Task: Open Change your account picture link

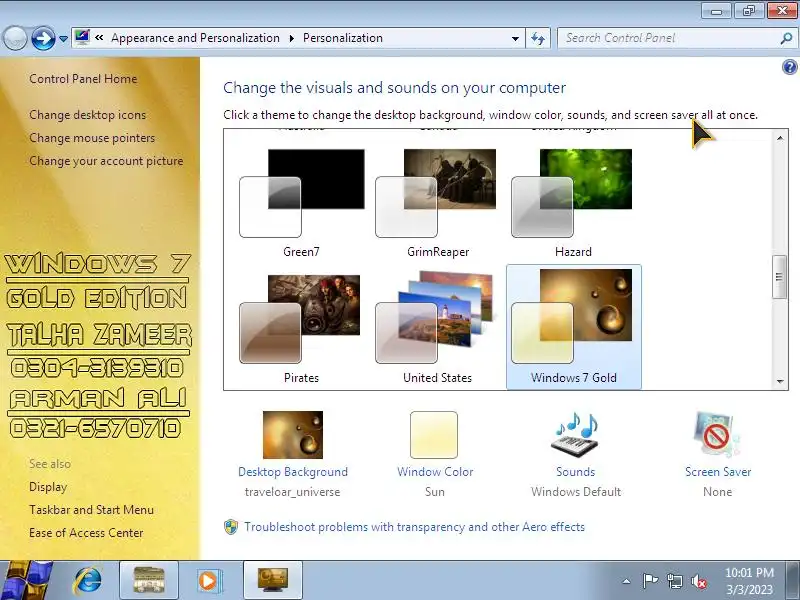Action: (x=106, y=161)
